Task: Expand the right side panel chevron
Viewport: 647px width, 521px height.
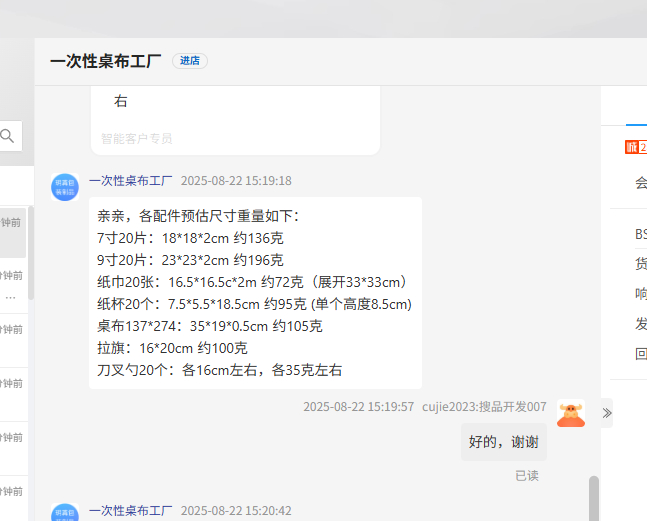Action: click(606, 412)
